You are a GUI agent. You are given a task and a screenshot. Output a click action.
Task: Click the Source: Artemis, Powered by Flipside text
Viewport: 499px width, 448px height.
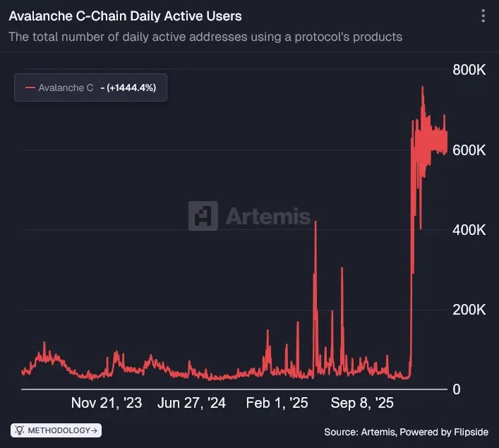(x=406, y=431)
